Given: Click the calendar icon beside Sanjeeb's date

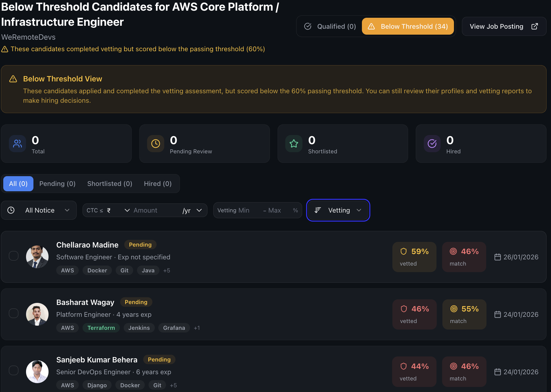Looking at the screenshot, I should coord(497,372).
